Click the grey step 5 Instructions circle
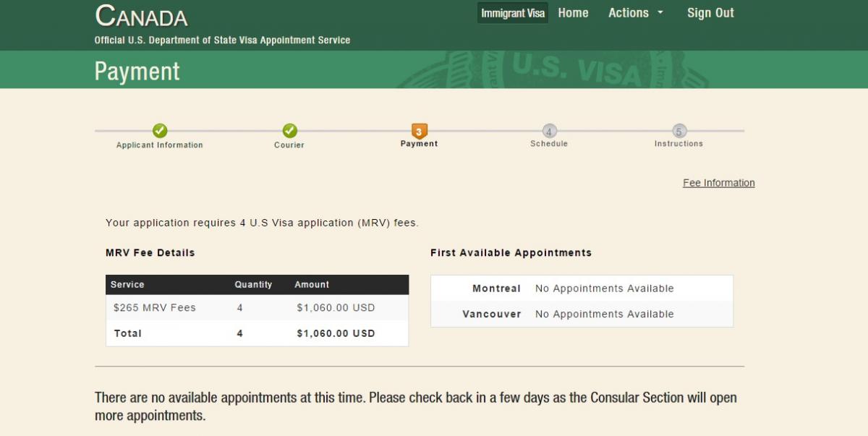This screenshot has width=868, height=436. coord(678,131)
